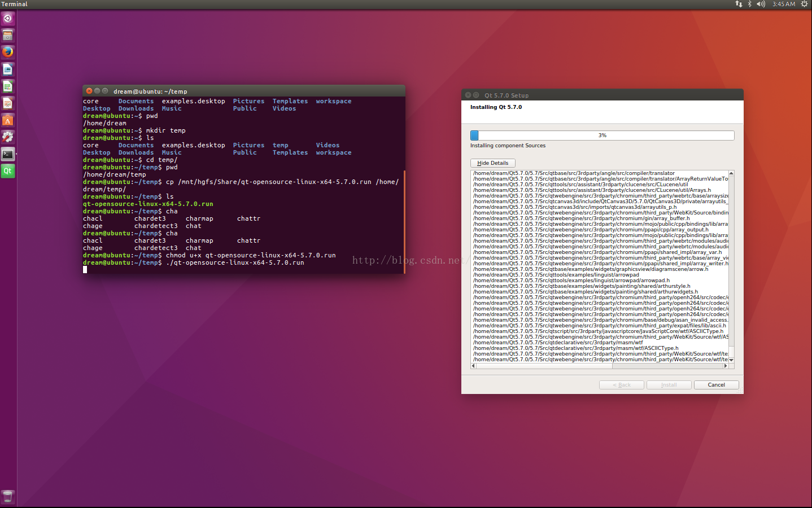Screen dimensions: 812x508
Task: Open LibreOffice Calc from the dock
Action: [8, 86]
